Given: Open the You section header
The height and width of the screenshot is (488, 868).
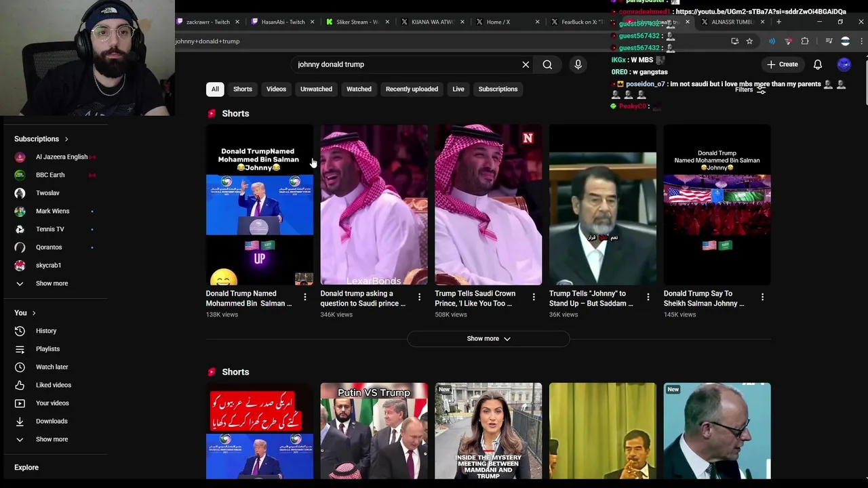Looking at the screenshot, I should point(24,312).
